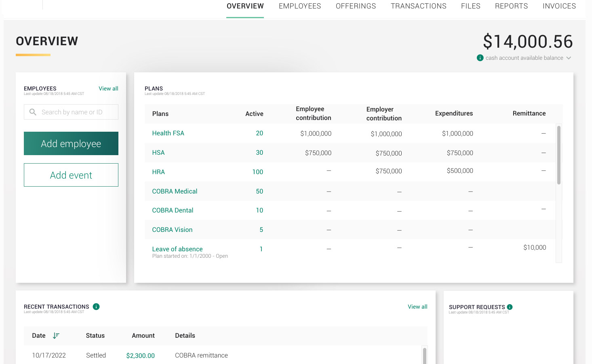
Task: Click the $2,300.00 transaction amount
Action: pyautogui.click(x=140, y=356)
